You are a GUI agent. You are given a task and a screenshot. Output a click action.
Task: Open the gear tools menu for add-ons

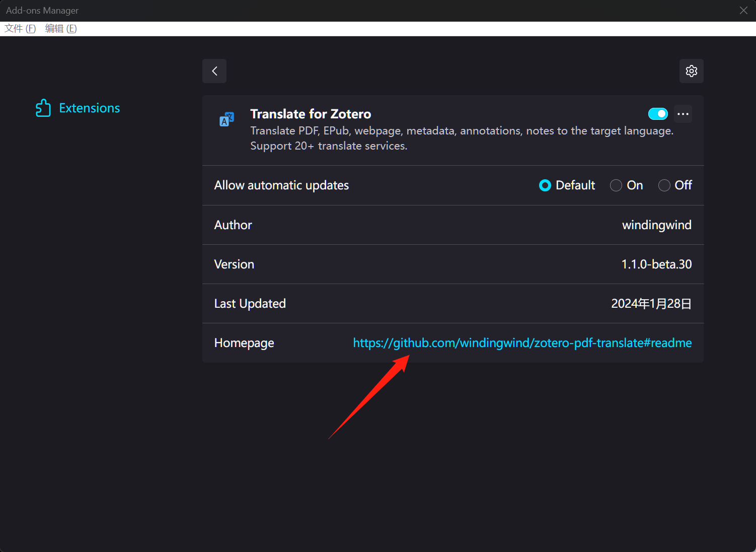coord(692,71)
